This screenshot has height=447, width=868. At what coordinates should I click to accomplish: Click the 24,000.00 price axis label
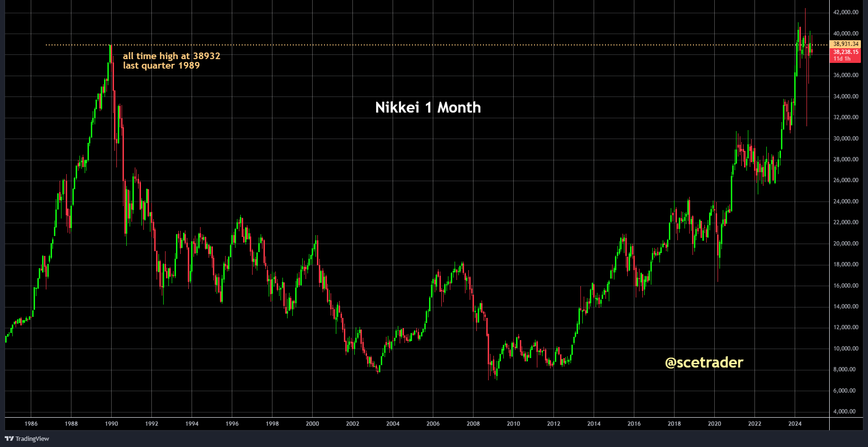[846, 202]
